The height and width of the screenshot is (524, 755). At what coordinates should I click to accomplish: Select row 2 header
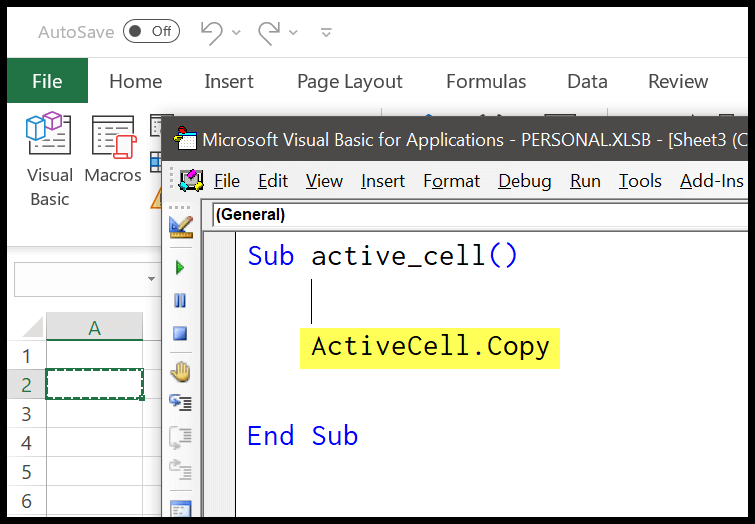(x=26, y=385)
